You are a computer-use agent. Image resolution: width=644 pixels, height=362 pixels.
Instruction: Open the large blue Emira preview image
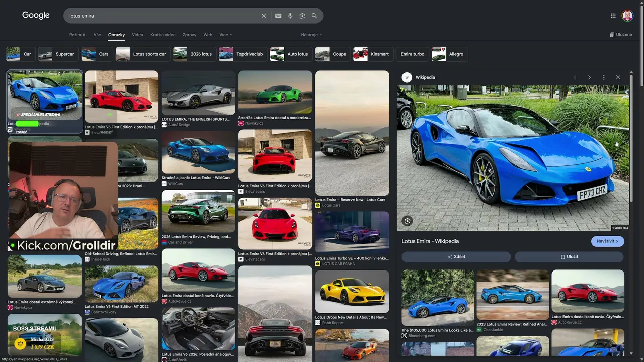click(x=513, y=158)
